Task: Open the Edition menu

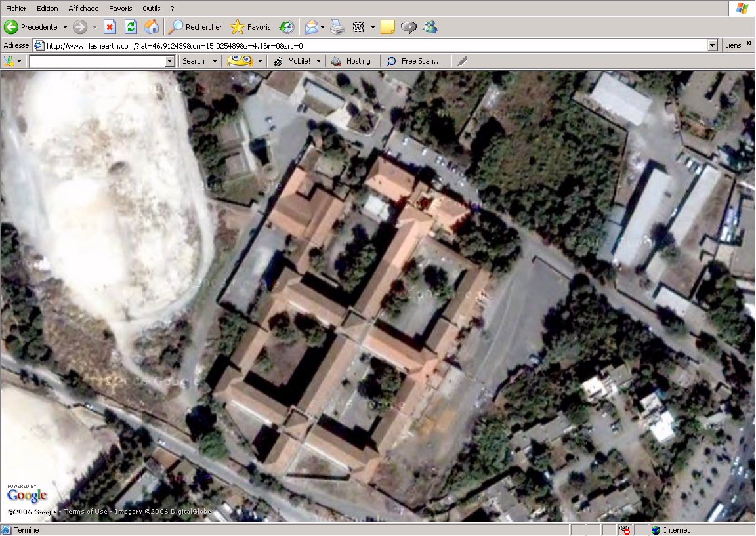Action: pos(47,9)
